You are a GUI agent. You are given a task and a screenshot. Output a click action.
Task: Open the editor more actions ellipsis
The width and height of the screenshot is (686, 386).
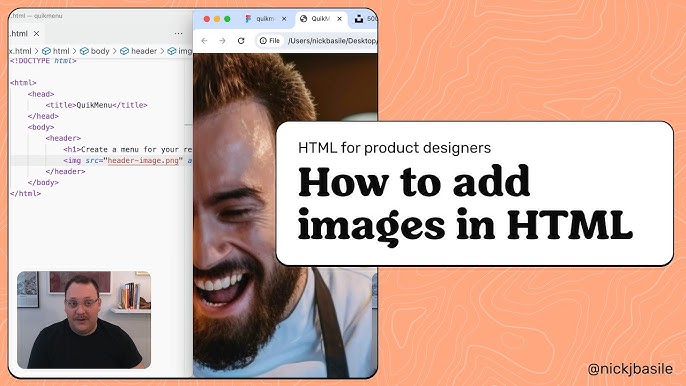point(178,33)
